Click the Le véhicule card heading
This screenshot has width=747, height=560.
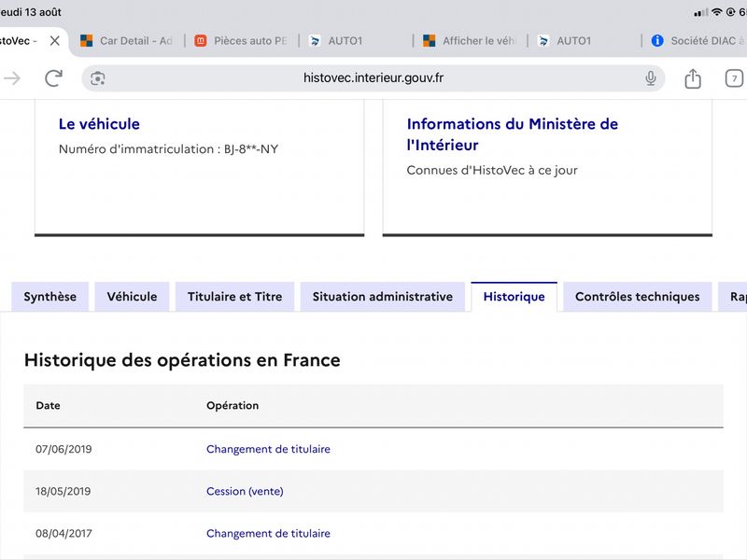(x=99, y=124)
